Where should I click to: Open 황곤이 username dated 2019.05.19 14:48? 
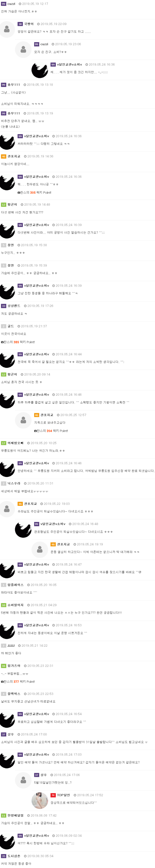(x=12, y=205)
